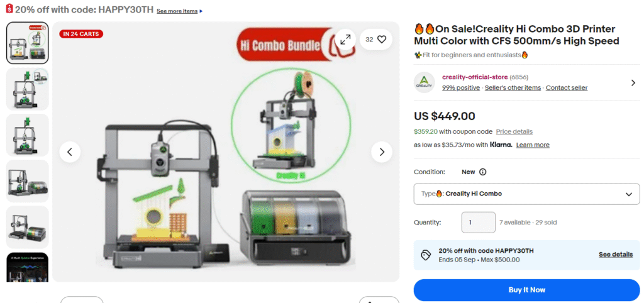Click the coupon tag icon in promo banner
644x303 pixels.
click(426, 255)
